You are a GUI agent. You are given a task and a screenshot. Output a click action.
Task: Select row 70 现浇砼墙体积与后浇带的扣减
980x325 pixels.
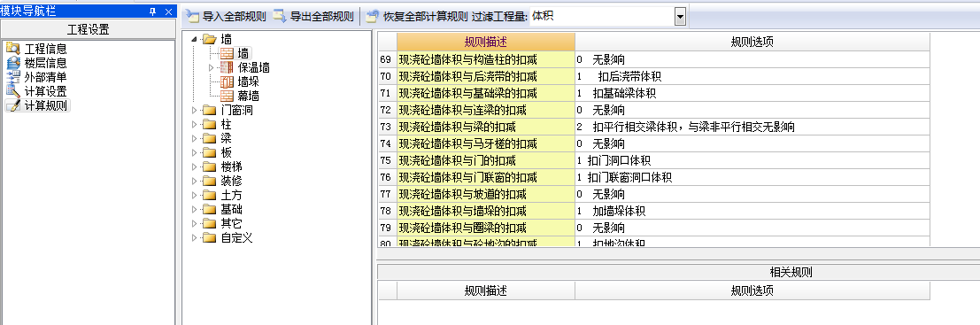(x=486, y=76)
